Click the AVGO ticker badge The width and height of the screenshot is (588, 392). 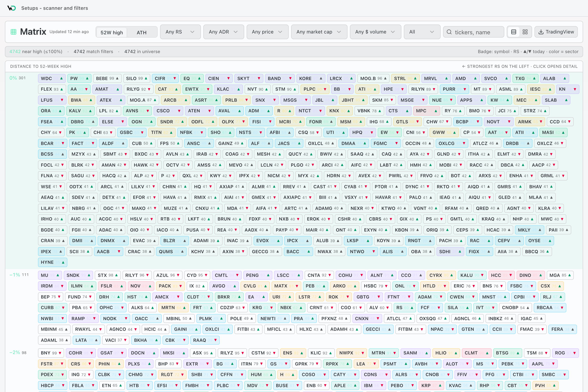(x=224, y=286)
